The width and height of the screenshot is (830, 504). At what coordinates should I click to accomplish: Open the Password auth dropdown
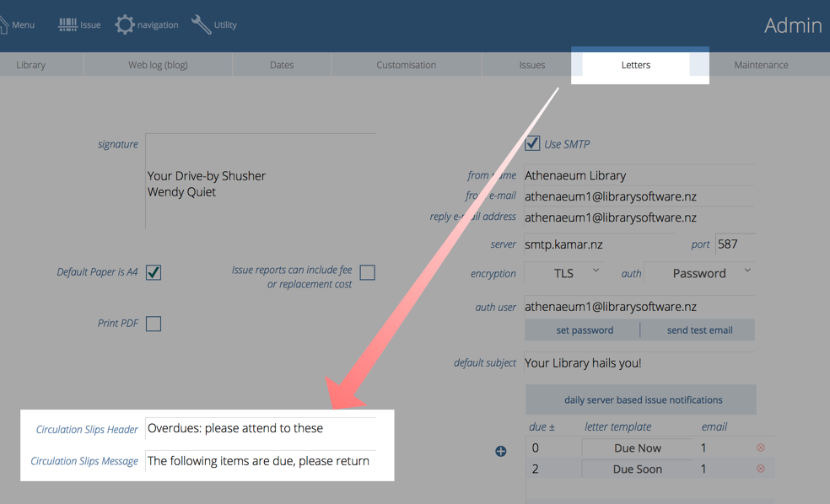click(x=698, y=273)
